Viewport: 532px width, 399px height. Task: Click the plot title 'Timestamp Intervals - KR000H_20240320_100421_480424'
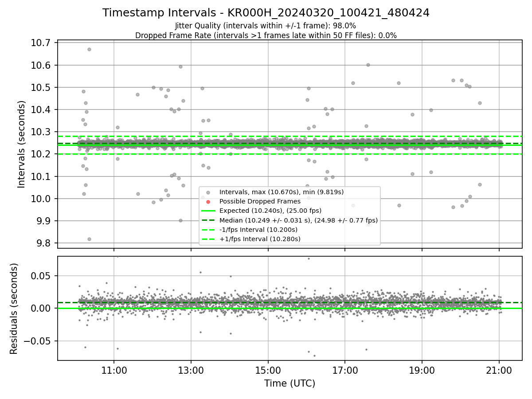[266, 13]
